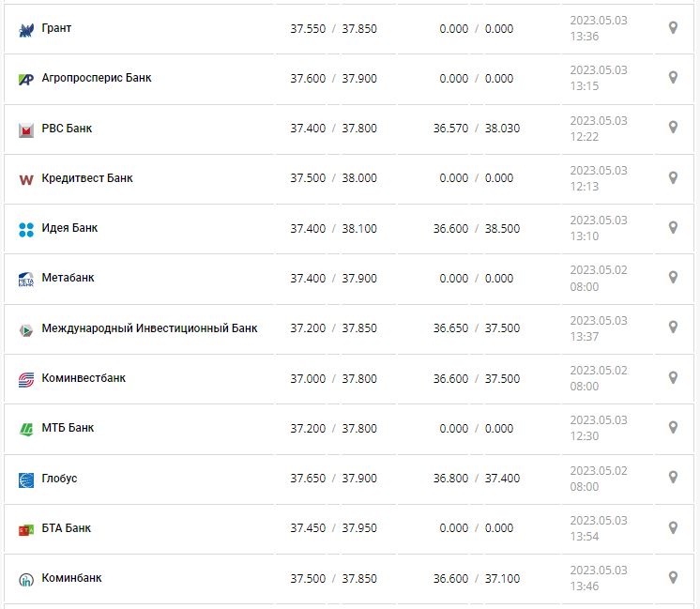Click the Метабанк location marker icon
Image resolution: width=700 pixels, height=609 pixels.
(673, 277)
